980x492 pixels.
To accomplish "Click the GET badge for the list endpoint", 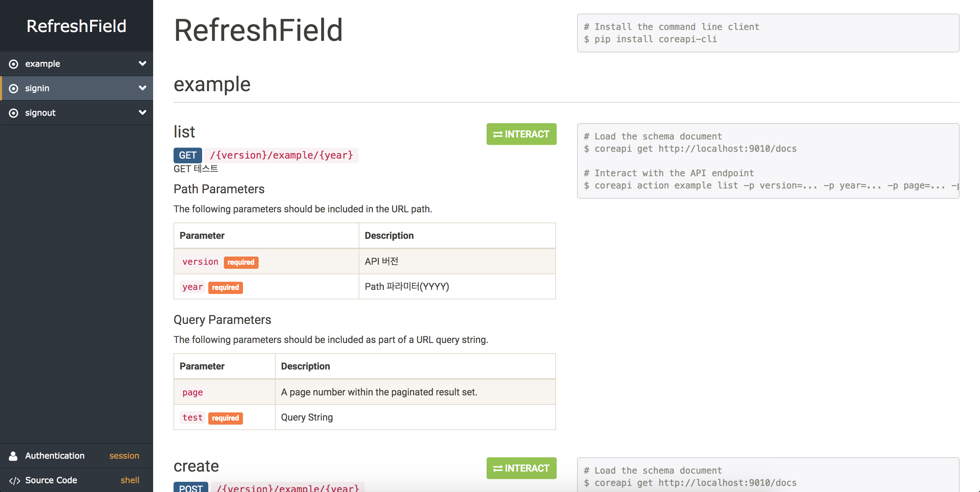I will click(x=187, y=155).
